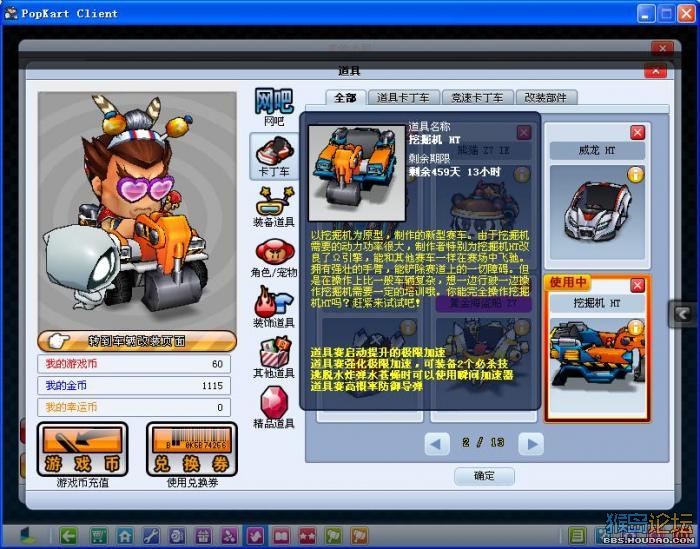
Task: Click the 我的金币 1115 field
Action: pyautogui.click(x=134, y=385)
